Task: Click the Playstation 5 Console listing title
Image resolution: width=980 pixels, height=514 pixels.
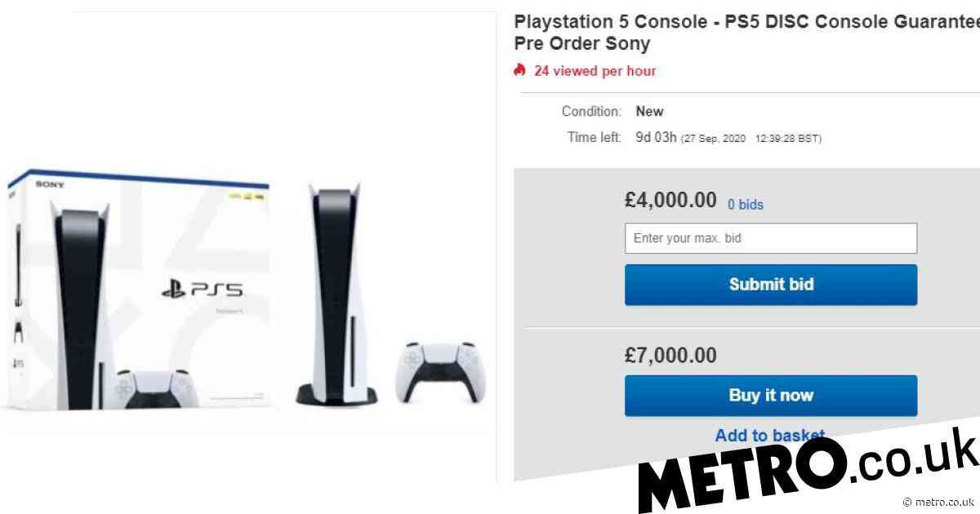Action: pos(747,33)
